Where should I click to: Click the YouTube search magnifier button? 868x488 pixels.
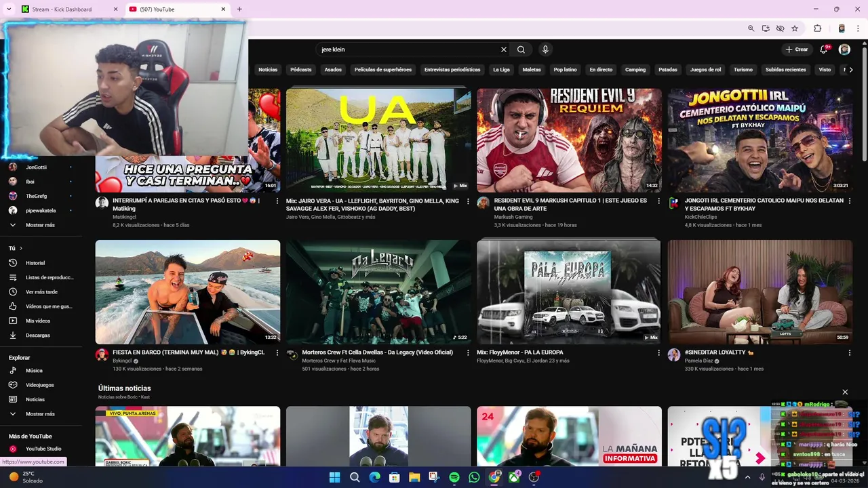(x=521, y=49)
